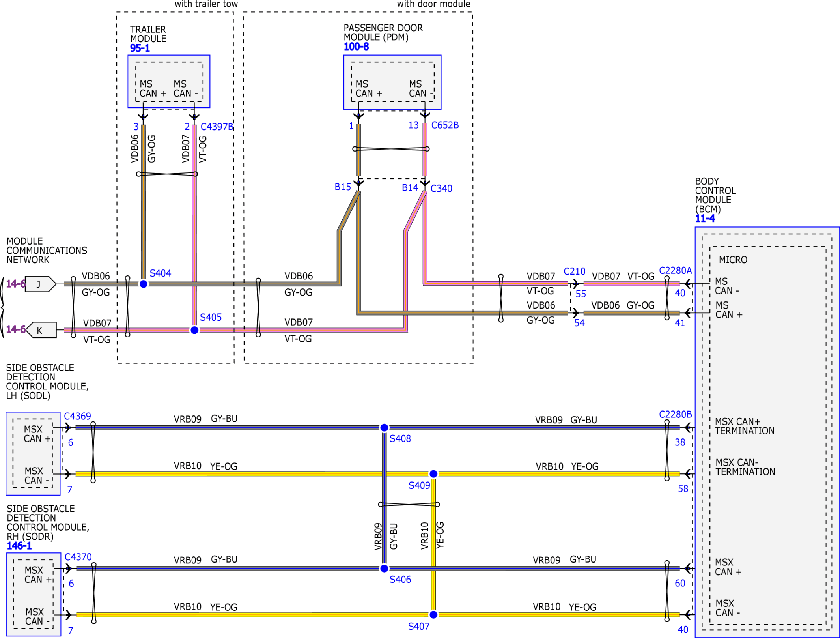The image size is (840, 638).
Task: Open the 146-1 SODR page reference
Action: [x=19, y=546]
